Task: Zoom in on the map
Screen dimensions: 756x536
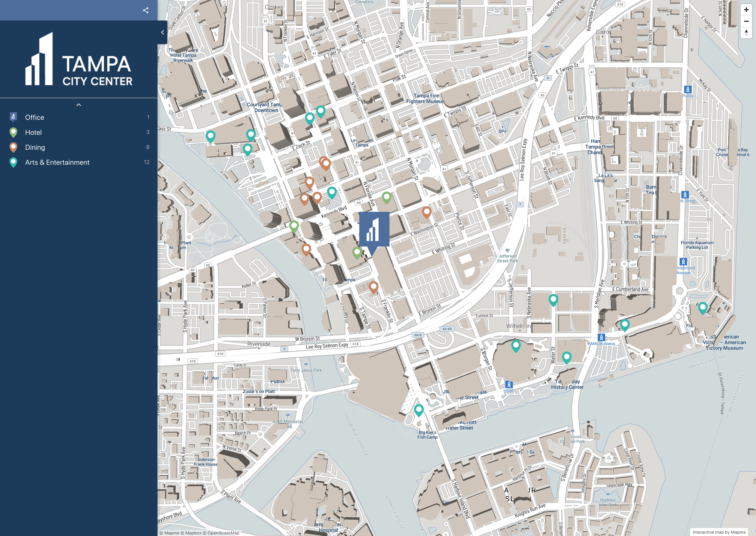Action: 746,10
